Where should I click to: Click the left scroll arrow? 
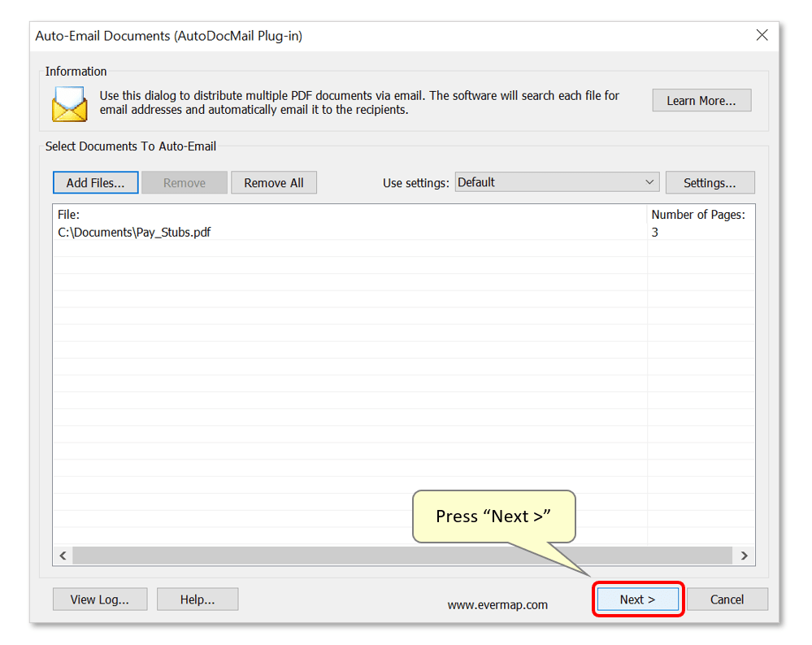coord(63,556)
